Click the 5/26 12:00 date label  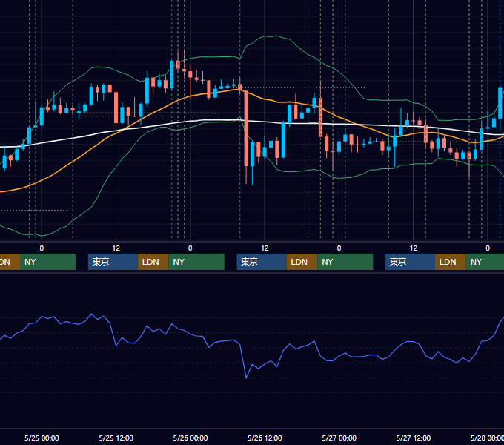pyautogui.click(x=265, y=438)
